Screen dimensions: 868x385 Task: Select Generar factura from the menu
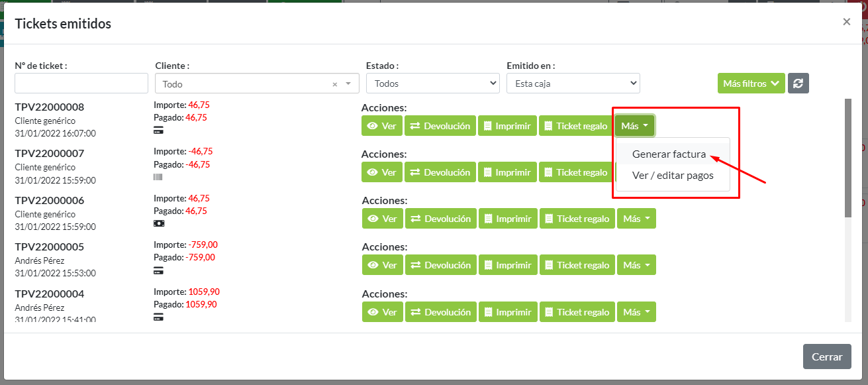[669, 154]
